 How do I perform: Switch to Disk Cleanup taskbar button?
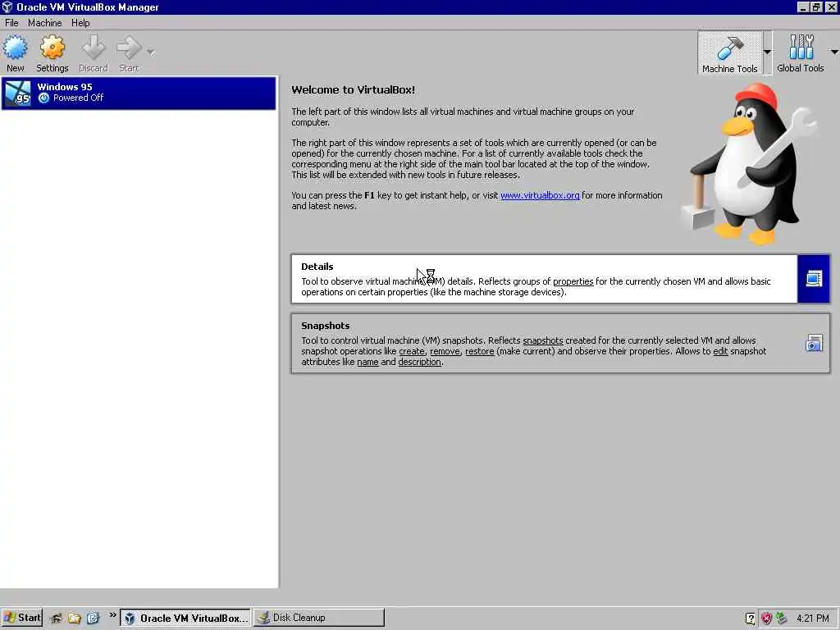pos(319,618)
